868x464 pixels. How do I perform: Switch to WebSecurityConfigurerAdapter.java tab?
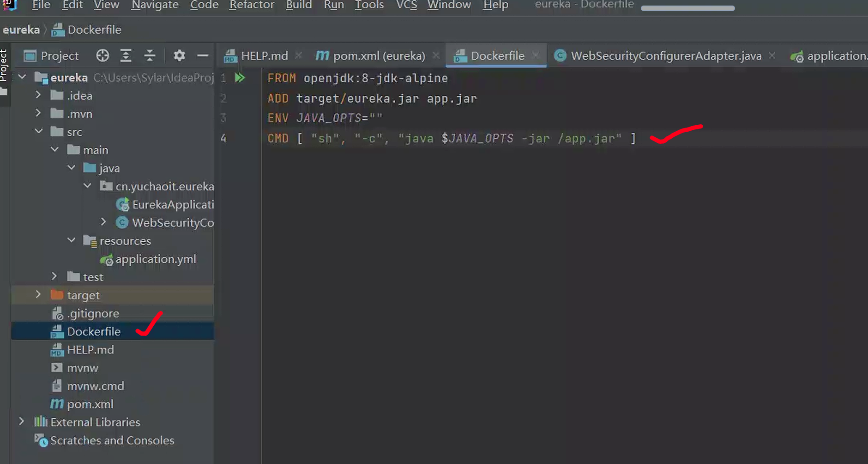[665, 56]
